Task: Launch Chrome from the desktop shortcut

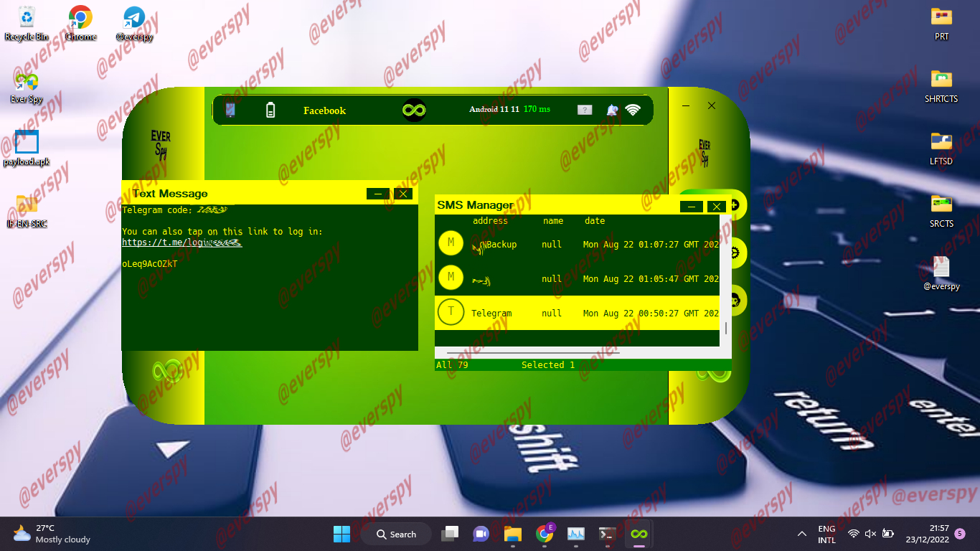Action: click(80, 22)
